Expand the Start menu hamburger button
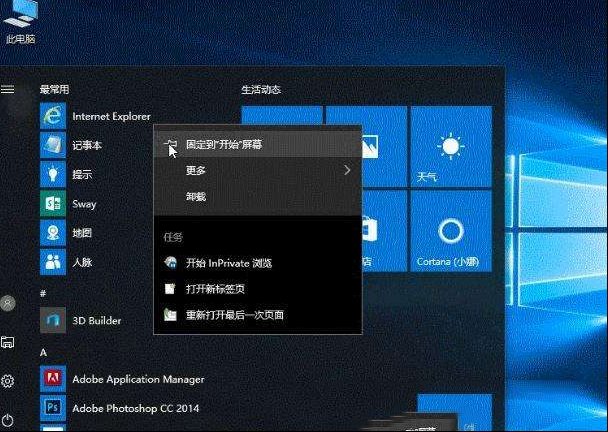 pos(7,90)
